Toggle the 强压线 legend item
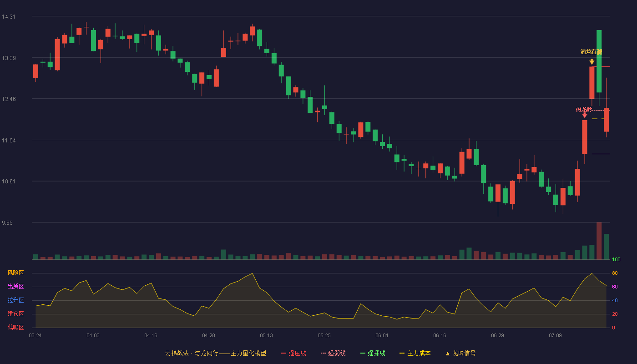The width and height of the screenshot is (637, 364). coord(293,353)
